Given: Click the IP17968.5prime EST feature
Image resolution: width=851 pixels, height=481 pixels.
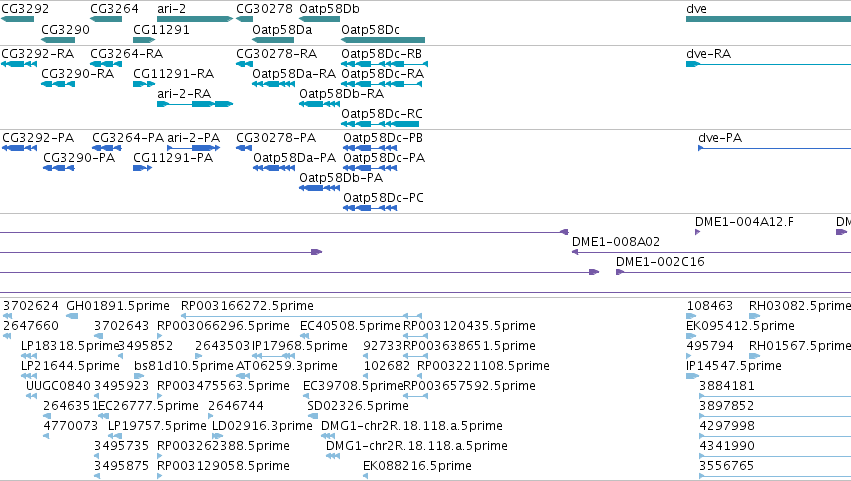Looking at the screenshot, I should coord(273,356).
